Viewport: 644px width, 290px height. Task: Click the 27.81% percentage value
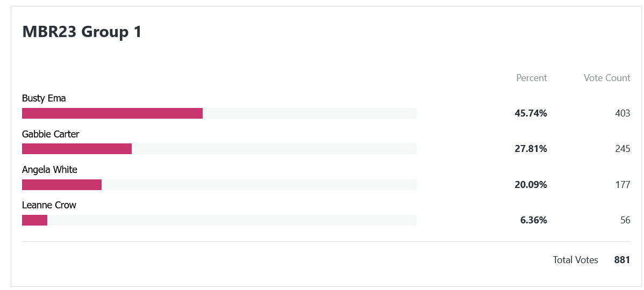531,149
